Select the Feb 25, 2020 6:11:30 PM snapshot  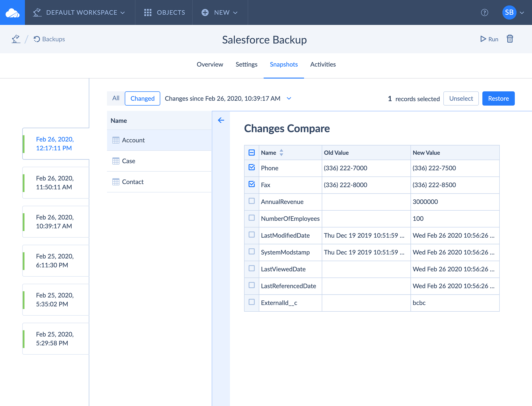(x=55, y=261)
